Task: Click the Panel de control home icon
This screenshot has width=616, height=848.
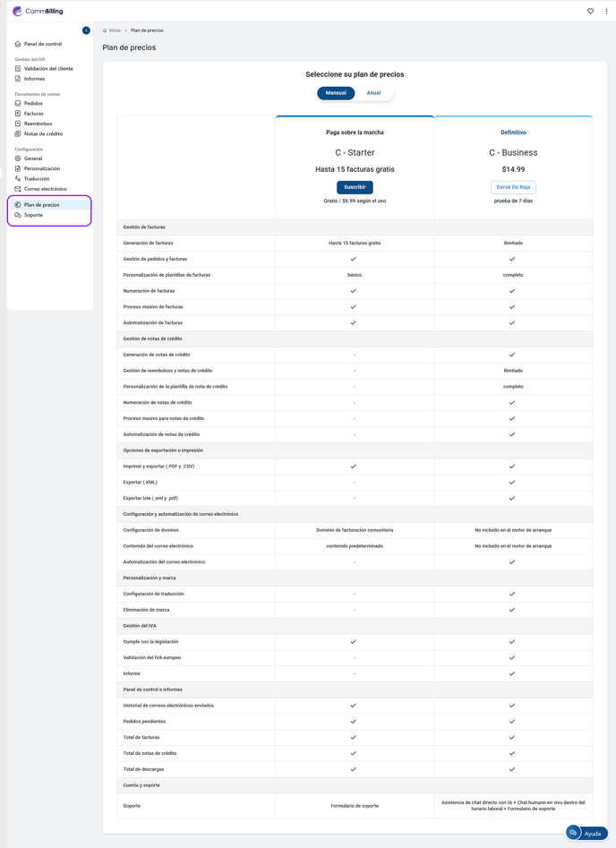Action: (18, 44)
